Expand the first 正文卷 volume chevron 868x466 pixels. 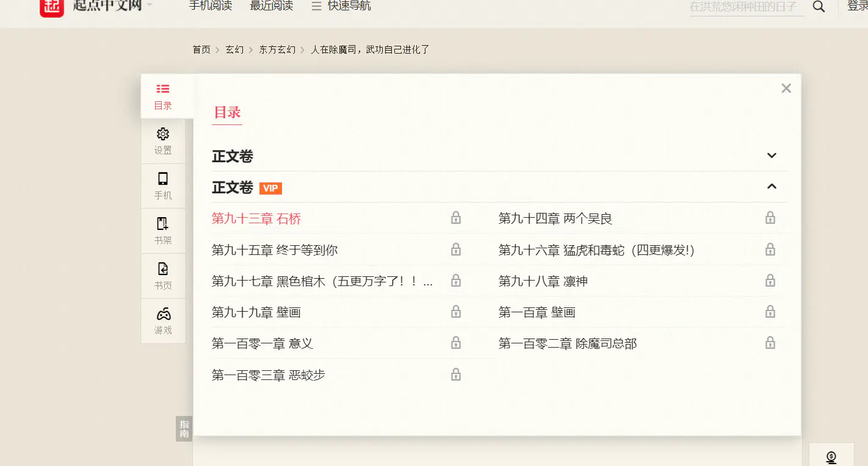pos(772,156)
